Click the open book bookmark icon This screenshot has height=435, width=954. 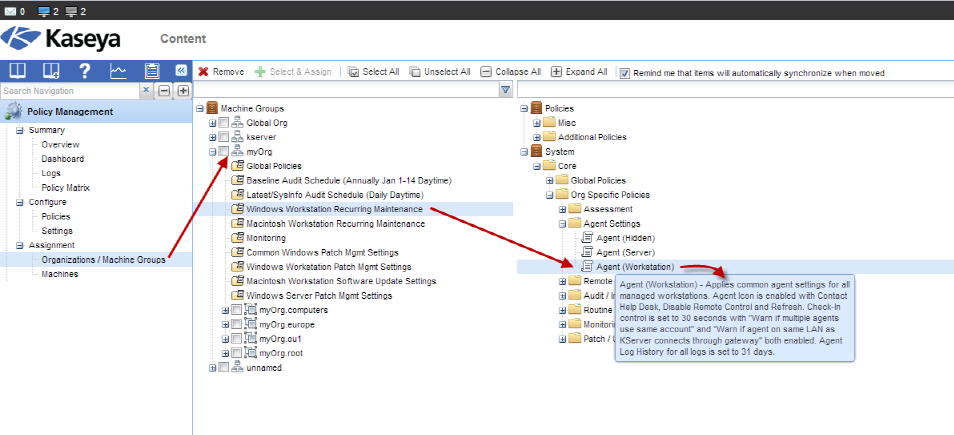point(17,71)
